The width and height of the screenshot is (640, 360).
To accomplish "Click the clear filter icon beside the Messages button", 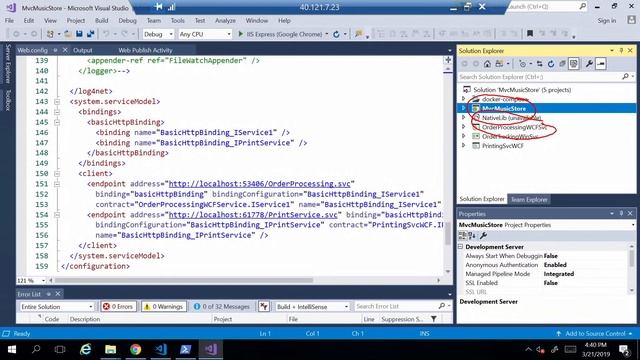I will coord(264,306).
